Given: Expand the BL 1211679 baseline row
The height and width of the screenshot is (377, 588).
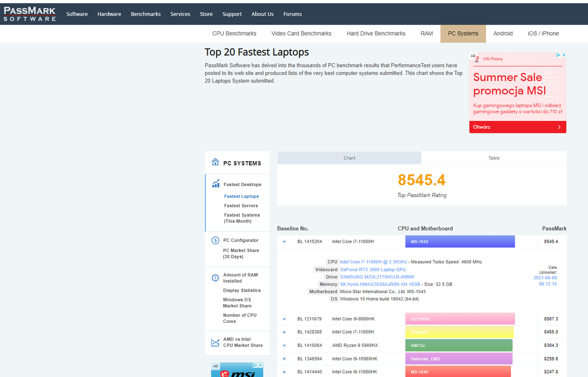Looking at the screenshot, I should tap(284, 319).
